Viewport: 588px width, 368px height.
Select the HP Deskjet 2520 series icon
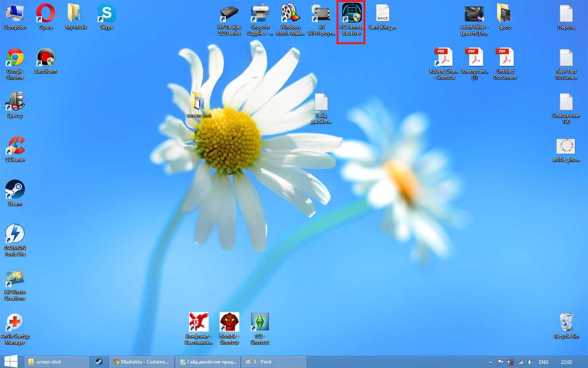click(x=229, y=20)
